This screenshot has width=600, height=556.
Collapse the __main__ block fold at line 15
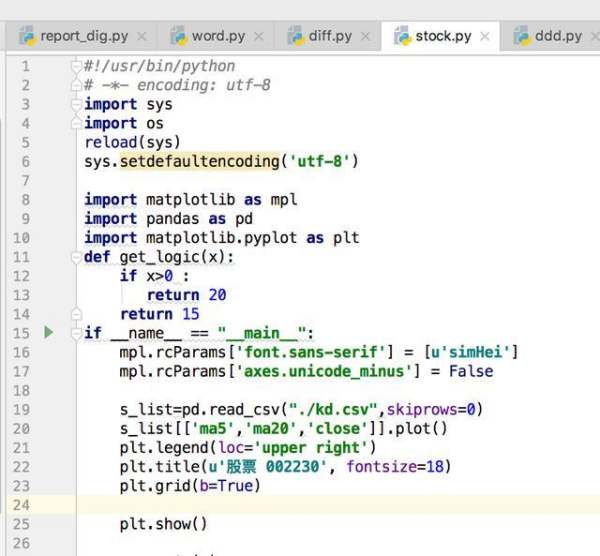click(76, 333)
